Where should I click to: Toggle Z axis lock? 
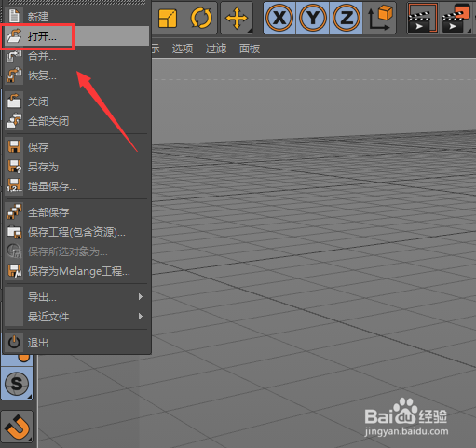(347, 18)
